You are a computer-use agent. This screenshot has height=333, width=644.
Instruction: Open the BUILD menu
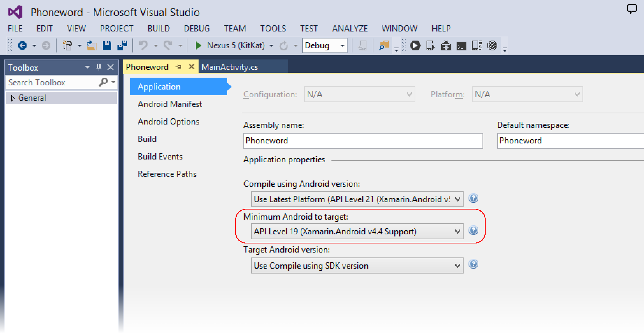[x=158, y=28]
